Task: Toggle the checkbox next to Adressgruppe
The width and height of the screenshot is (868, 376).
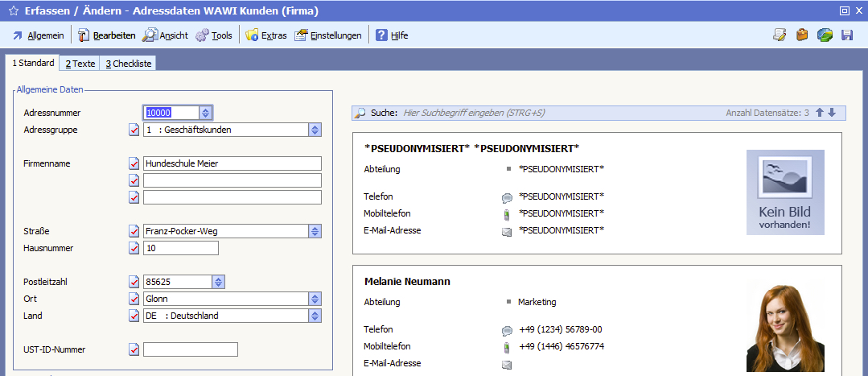Action: 134,130
